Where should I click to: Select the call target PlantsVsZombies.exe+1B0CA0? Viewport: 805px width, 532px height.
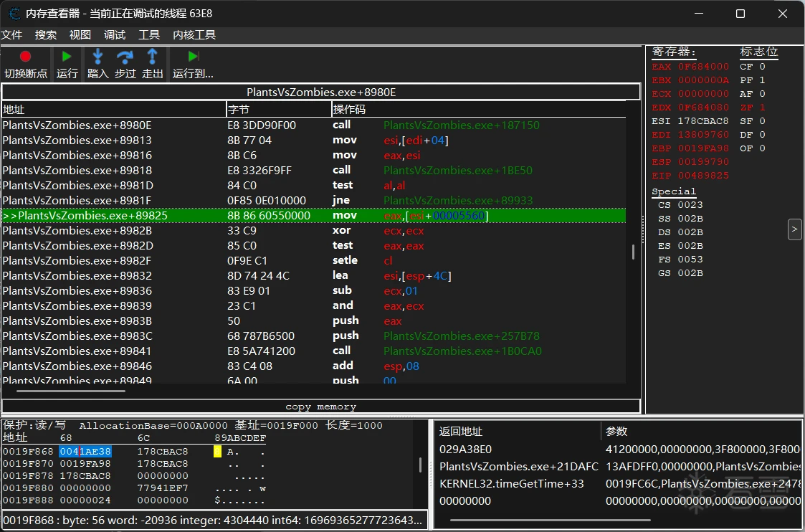[x=462, y=351]
